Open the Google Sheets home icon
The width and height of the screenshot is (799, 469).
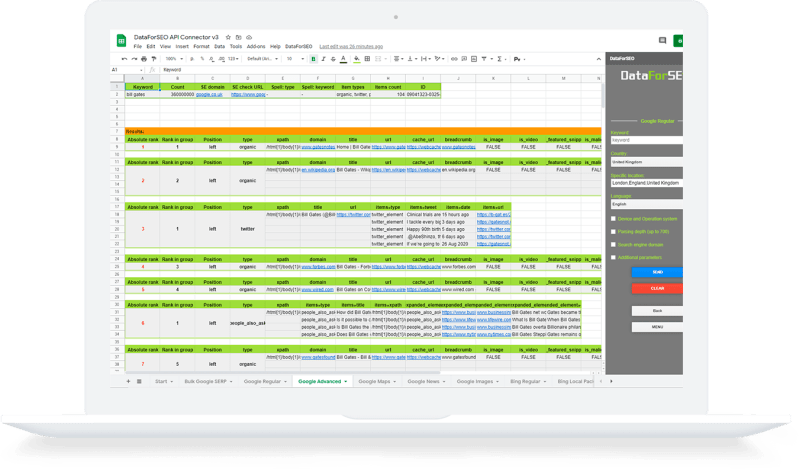tap(121, 41)
